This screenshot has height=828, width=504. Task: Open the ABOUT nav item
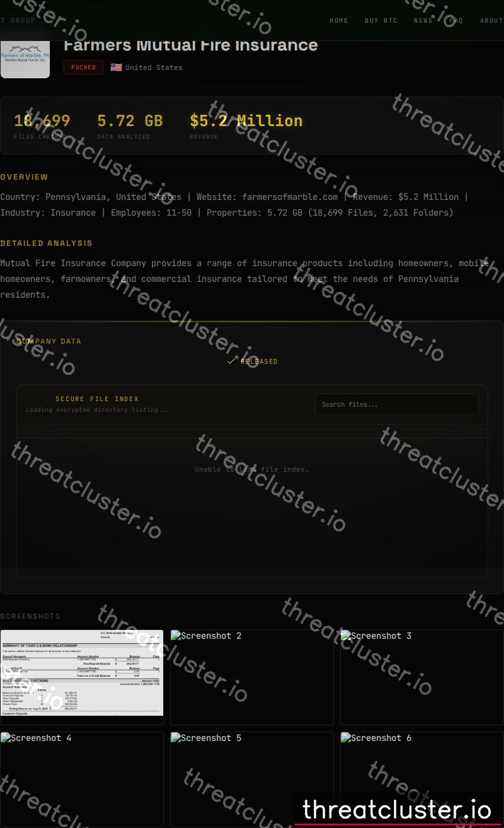pos(491,21)
